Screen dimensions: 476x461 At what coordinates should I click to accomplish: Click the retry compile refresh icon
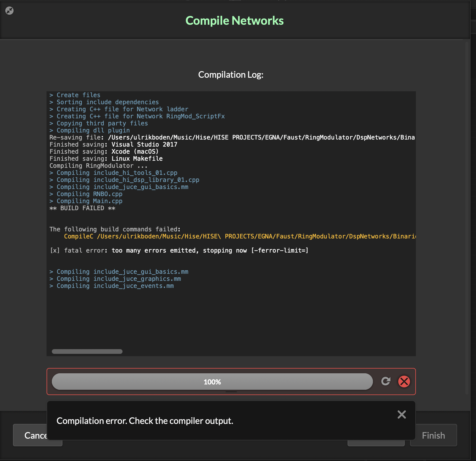point(386,381)
